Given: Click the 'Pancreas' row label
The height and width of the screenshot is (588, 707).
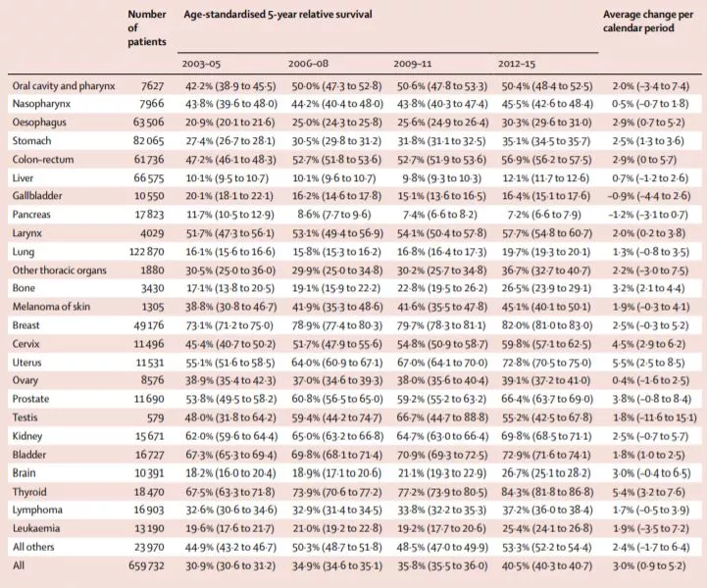Looking at the screenshot, I should [x=35, y=212].
